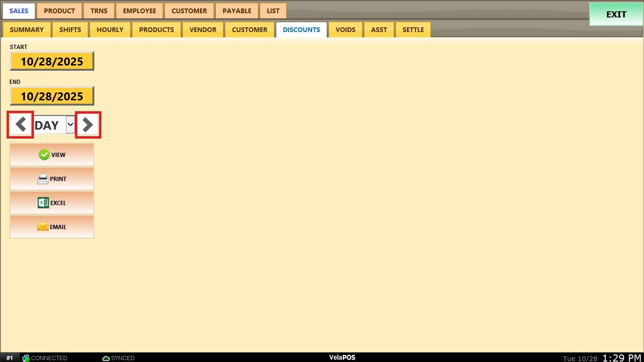The image size is (644, 362).
Task: Open the Start date picker field
Action: [x=52, y=61]
